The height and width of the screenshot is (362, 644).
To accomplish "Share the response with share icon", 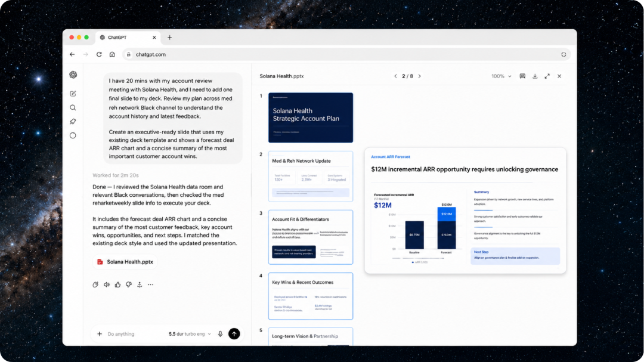I will tap(140, 284).
